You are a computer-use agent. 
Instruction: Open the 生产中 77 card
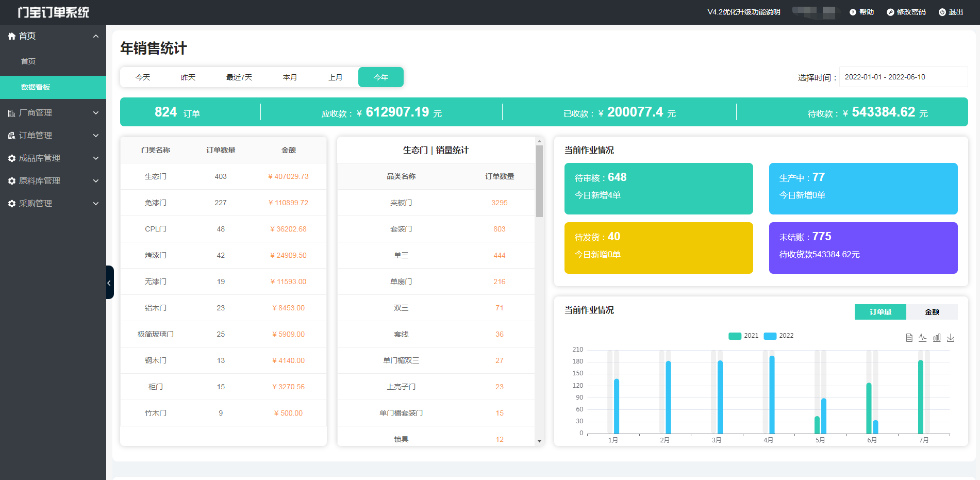(863, 189)
